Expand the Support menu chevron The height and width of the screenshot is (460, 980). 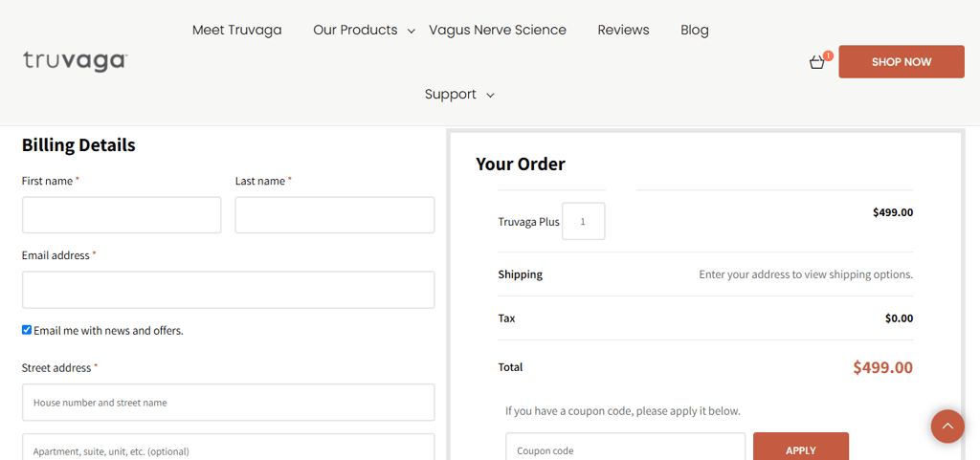[491, 95]
